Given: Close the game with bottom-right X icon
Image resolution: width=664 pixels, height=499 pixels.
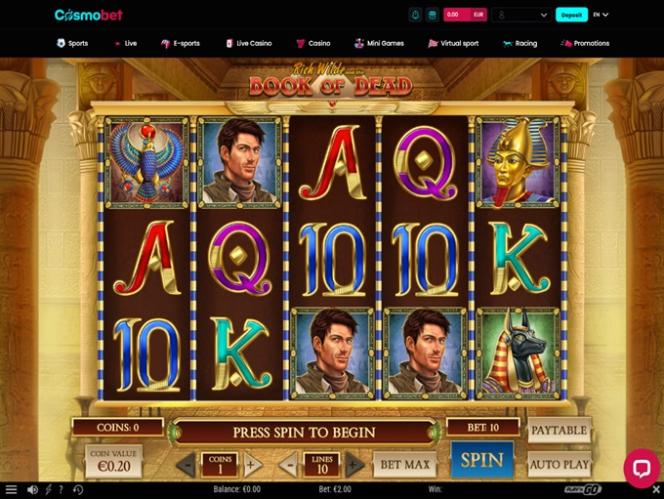Looking at the screenshot, I should pos(656,490).
